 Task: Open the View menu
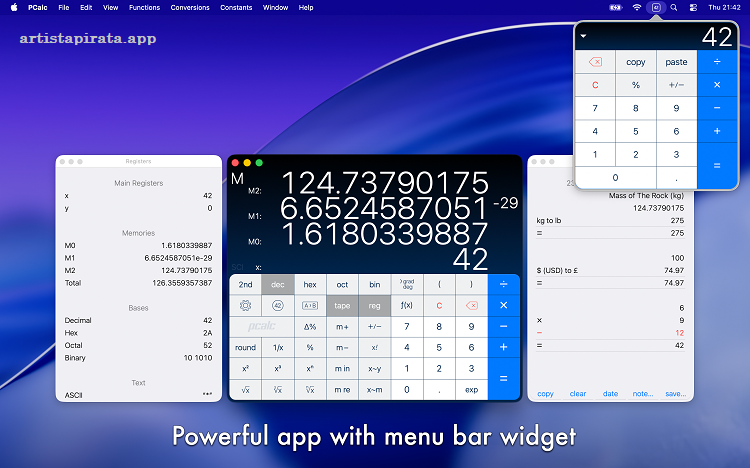pyautogui.click(x=110, y=7)
